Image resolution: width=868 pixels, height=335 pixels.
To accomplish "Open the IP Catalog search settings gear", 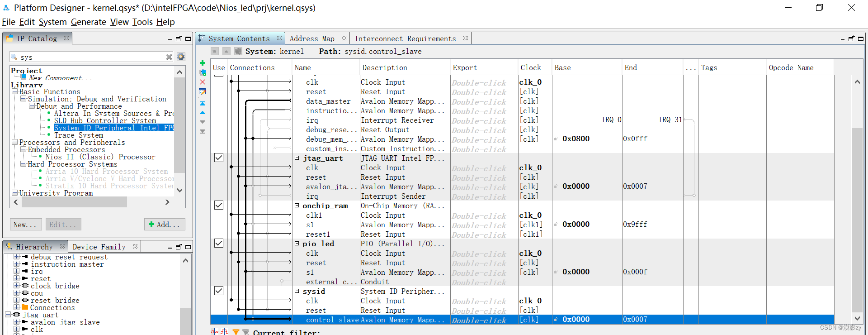I will point(181,57).
